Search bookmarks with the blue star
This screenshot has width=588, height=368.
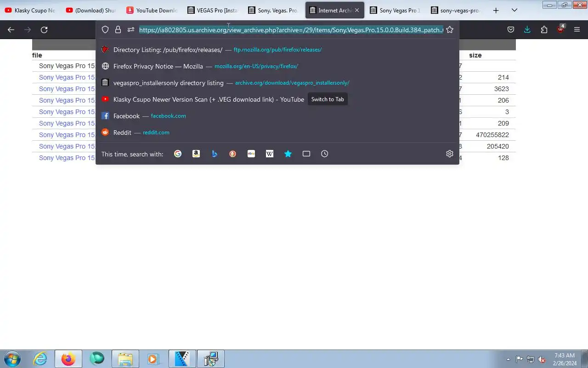(288, 154)
